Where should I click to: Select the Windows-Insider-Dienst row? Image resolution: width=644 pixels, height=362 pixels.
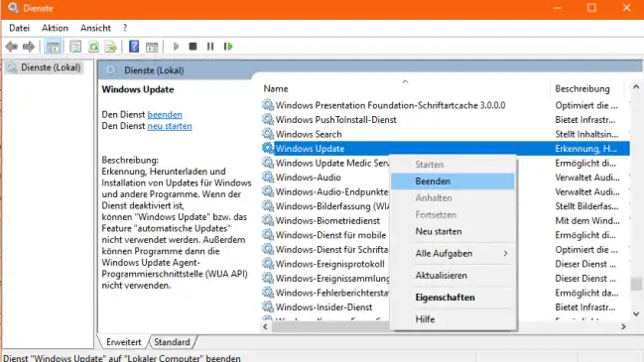pos(324,306)
